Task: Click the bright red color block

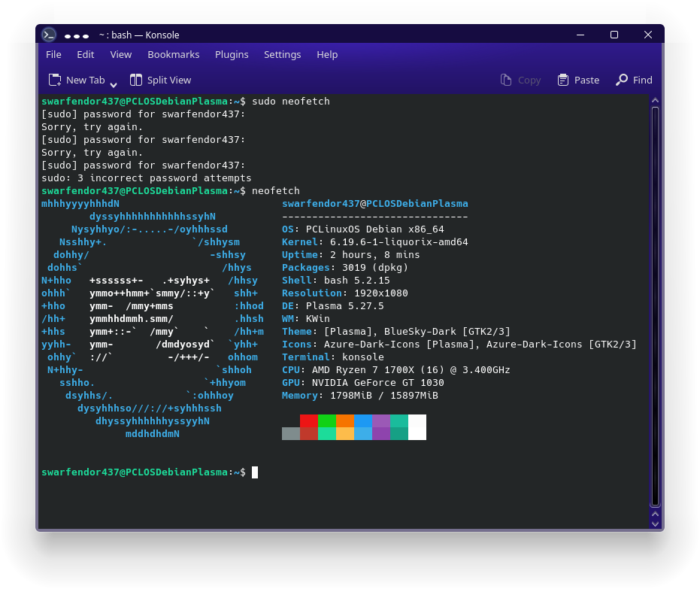Action: tap(309, 420)
